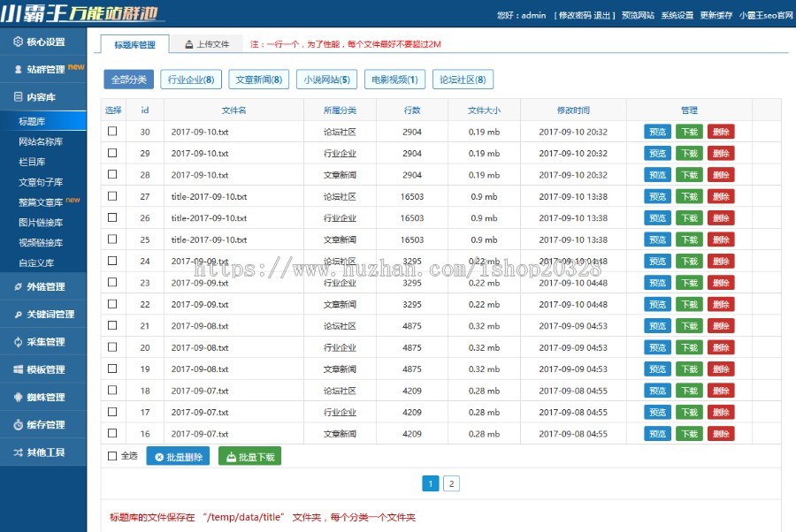Download file id 17 with 下载

(x=689, y=413)
